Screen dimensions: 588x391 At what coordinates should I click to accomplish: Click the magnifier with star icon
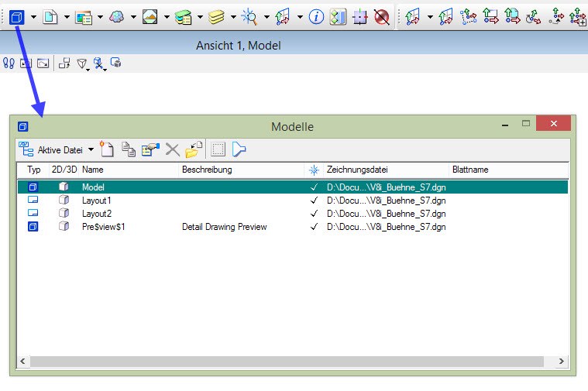(x=249, y=17)
